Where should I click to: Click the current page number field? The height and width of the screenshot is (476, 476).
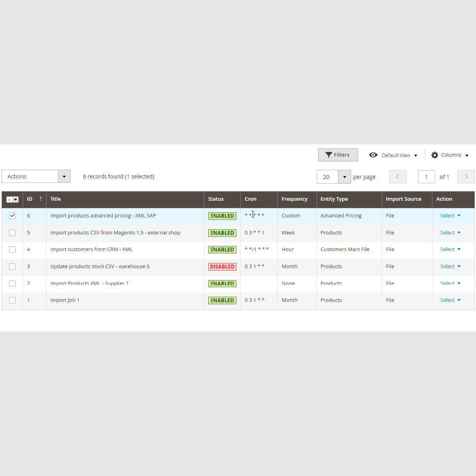(x=426, y=177)
